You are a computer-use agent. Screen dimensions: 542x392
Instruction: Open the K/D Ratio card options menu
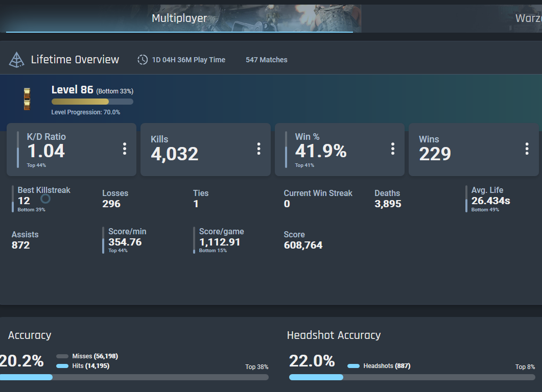(125, 149)
